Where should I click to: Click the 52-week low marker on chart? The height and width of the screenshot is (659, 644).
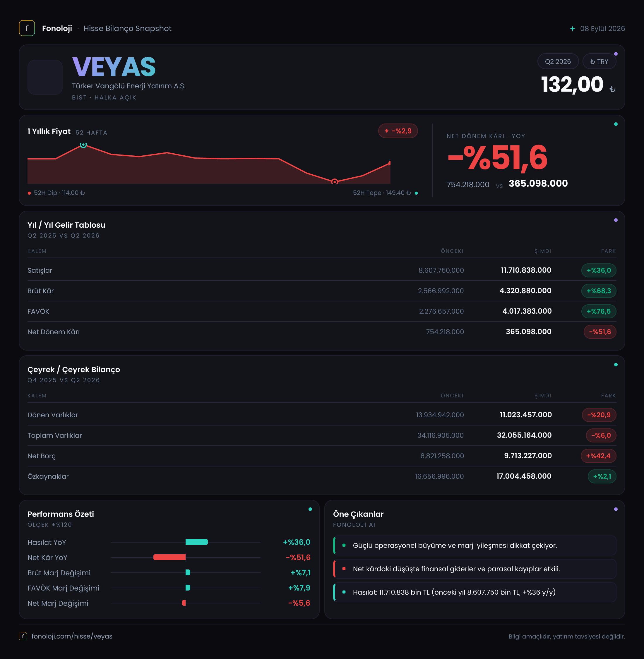click(x=335, y=182)
